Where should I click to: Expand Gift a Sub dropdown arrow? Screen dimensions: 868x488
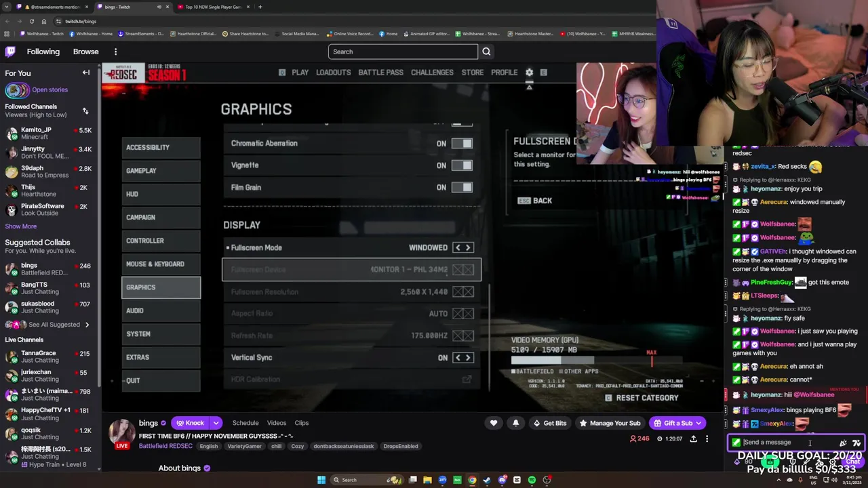pos(699,423)
